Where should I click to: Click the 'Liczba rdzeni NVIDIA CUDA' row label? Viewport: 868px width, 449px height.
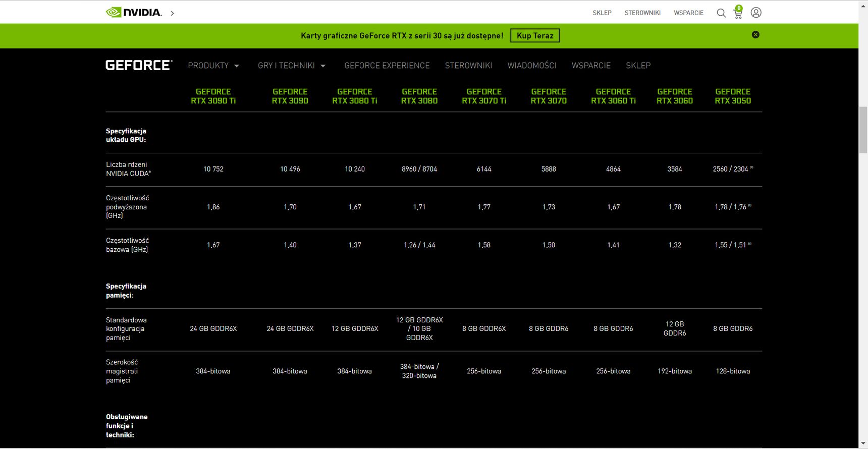128,169
